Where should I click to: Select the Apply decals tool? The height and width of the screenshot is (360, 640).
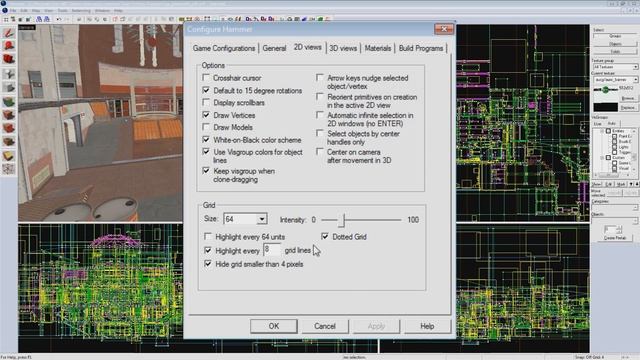pos(9,128)
